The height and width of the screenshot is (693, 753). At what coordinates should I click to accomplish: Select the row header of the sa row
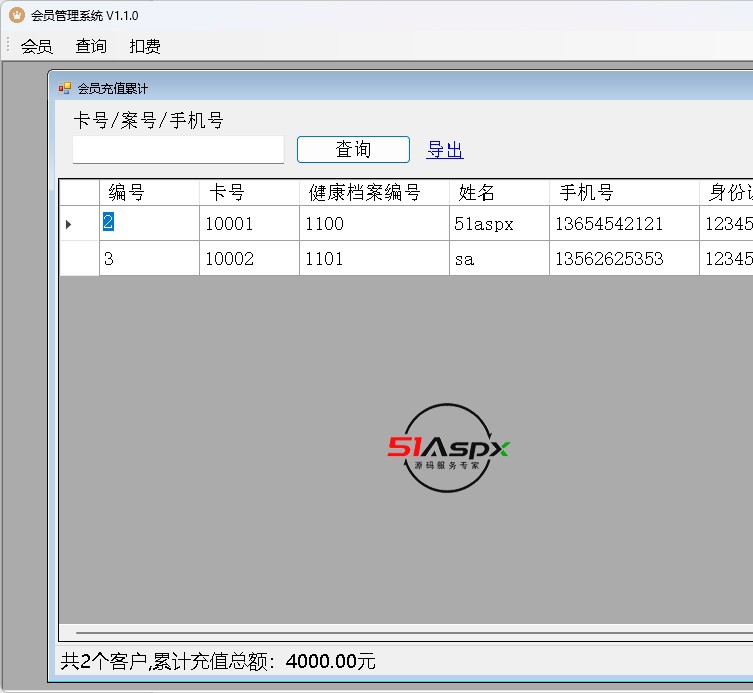[x=79, y=258]
